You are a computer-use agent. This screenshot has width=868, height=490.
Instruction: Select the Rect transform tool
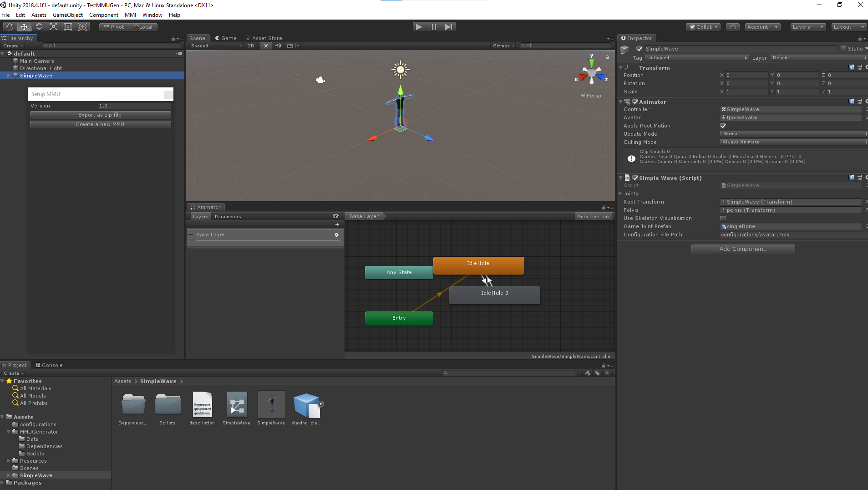[x=68, y=27]
